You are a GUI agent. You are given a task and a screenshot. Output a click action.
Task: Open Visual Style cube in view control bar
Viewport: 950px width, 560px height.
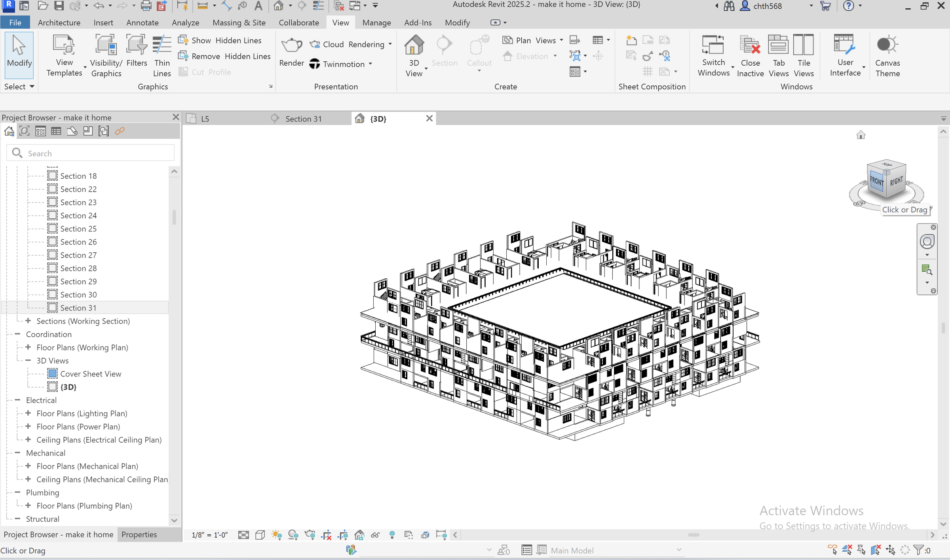click(x=260, y=535)
